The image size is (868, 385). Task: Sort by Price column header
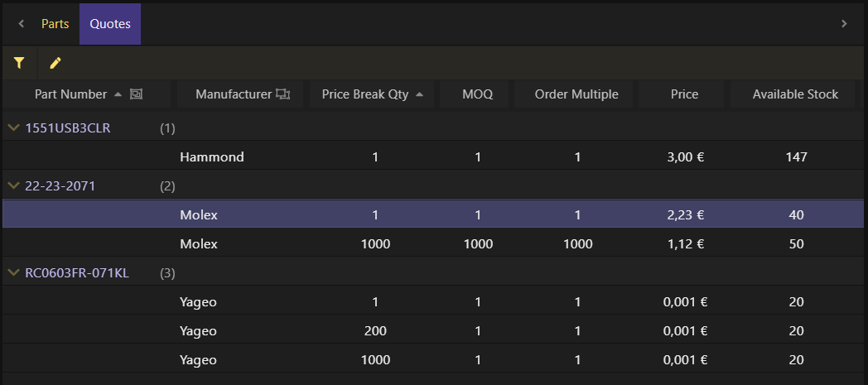[684, 94]
